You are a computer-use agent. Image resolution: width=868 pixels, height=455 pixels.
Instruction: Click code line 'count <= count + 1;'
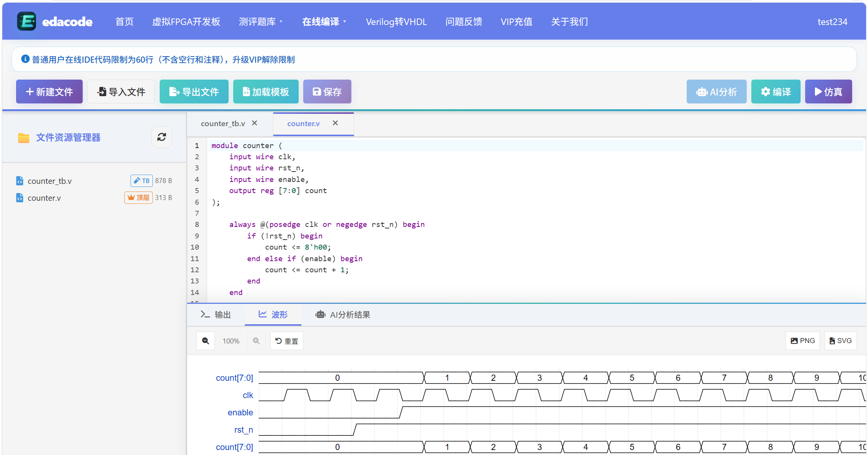coord(307,270)
